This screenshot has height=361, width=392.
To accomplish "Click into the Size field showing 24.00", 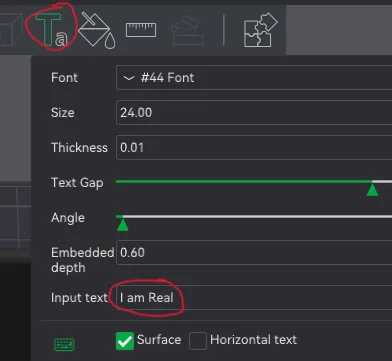I will [254, 113].
